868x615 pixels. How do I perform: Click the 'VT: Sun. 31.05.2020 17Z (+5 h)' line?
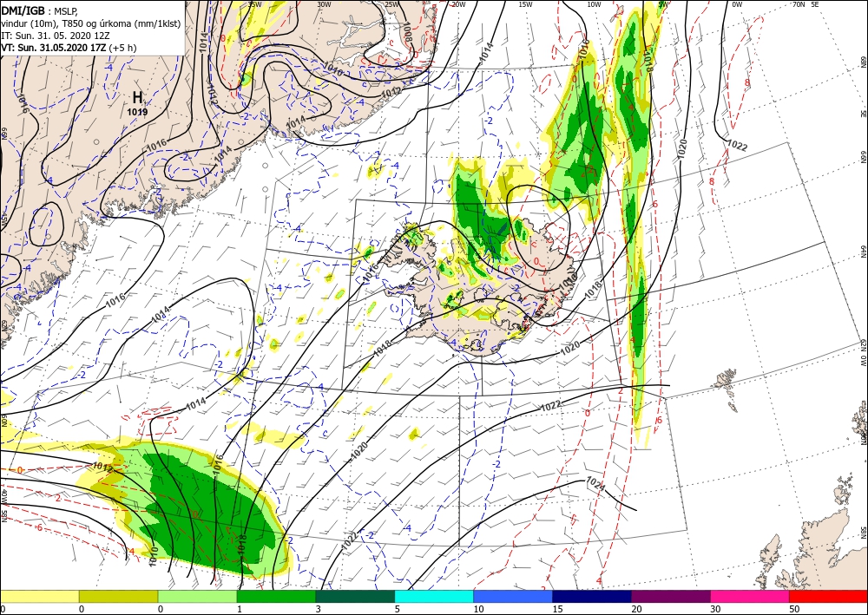[69, 48]
